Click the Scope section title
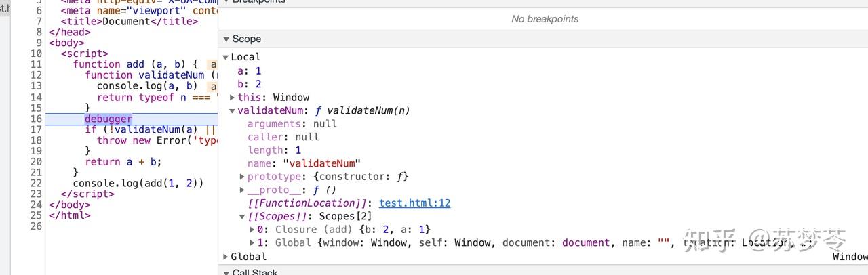The height and width of the screenshot is (275, 868). (246, 39)
